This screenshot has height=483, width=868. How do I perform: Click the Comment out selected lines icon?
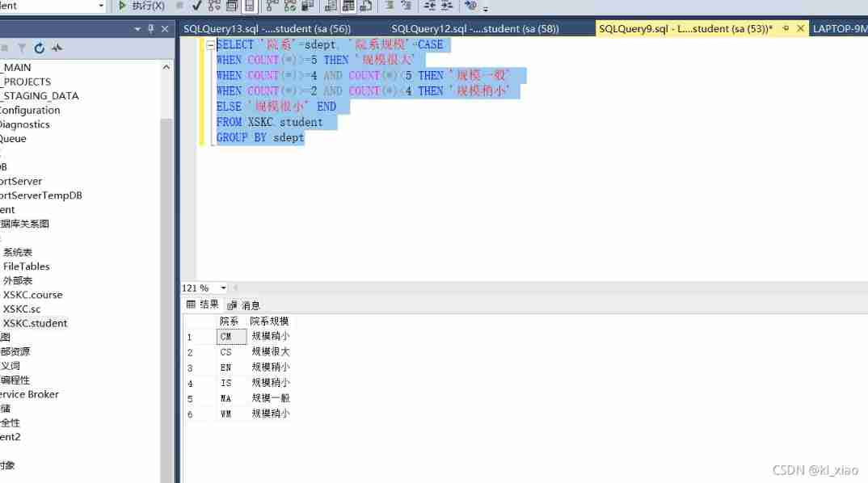[389, 6]
